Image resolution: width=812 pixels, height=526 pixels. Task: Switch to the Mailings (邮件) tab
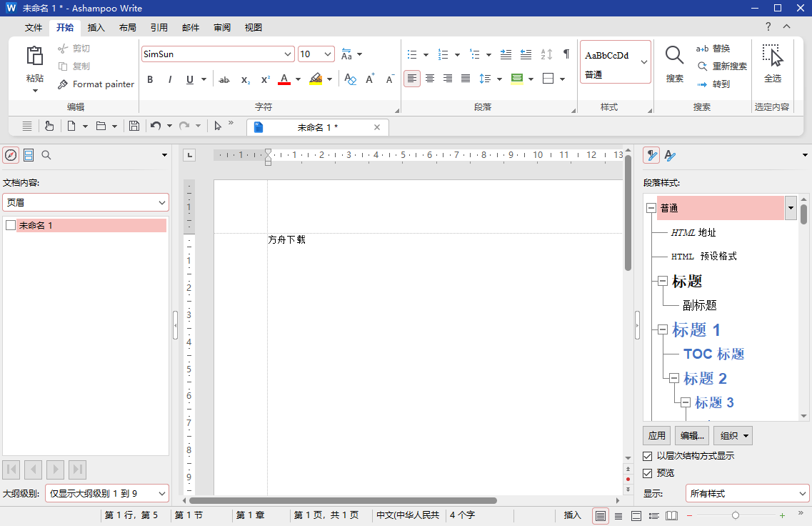pos(191,27)
